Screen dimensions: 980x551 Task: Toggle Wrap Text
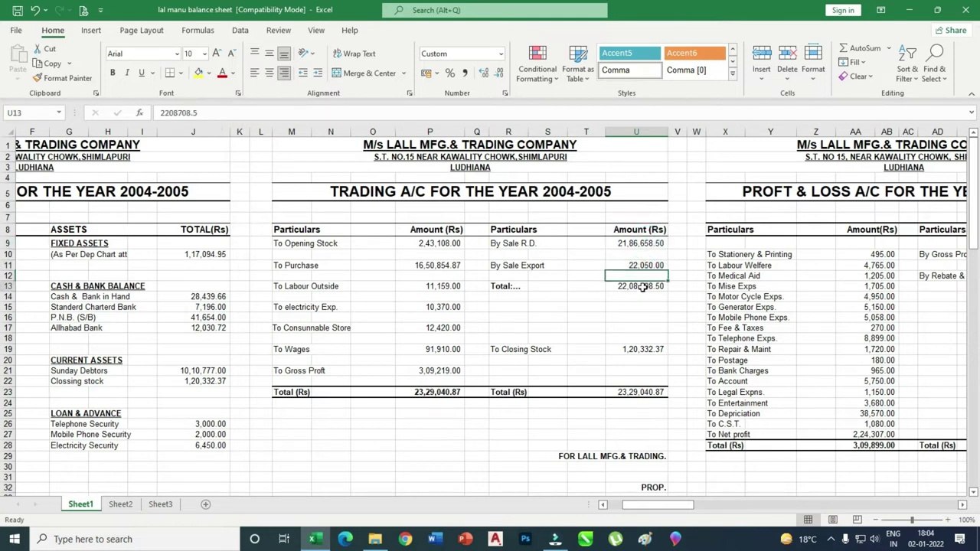(x=354, y=54)
